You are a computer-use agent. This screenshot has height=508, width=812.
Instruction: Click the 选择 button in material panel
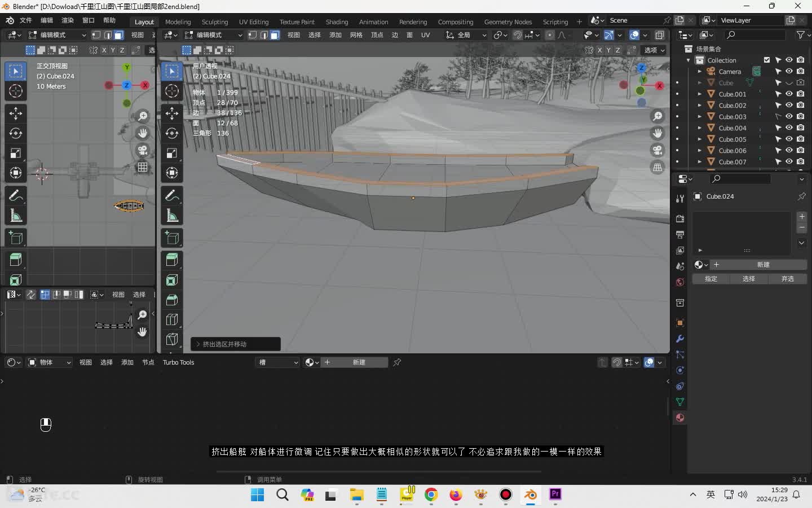[x=749, y=279]
